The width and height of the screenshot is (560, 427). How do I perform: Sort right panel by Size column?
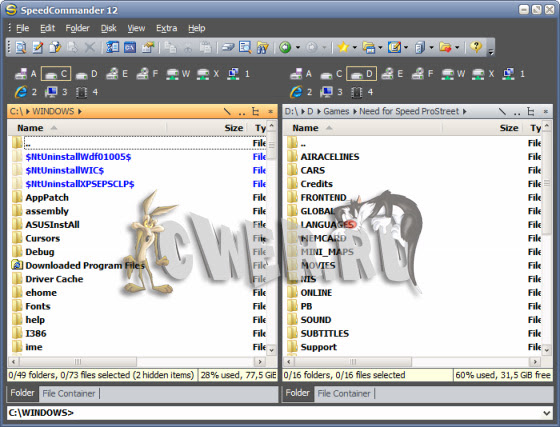482,128
